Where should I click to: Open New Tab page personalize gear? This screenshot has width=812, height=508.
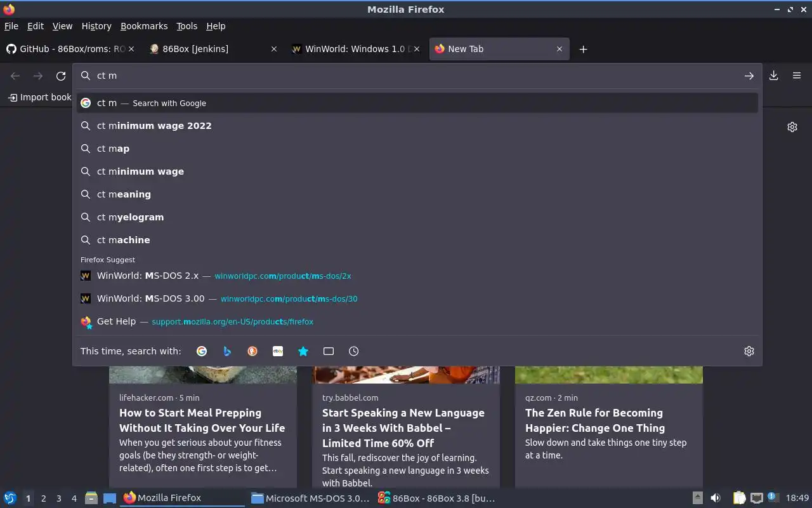tap(792, 127)
